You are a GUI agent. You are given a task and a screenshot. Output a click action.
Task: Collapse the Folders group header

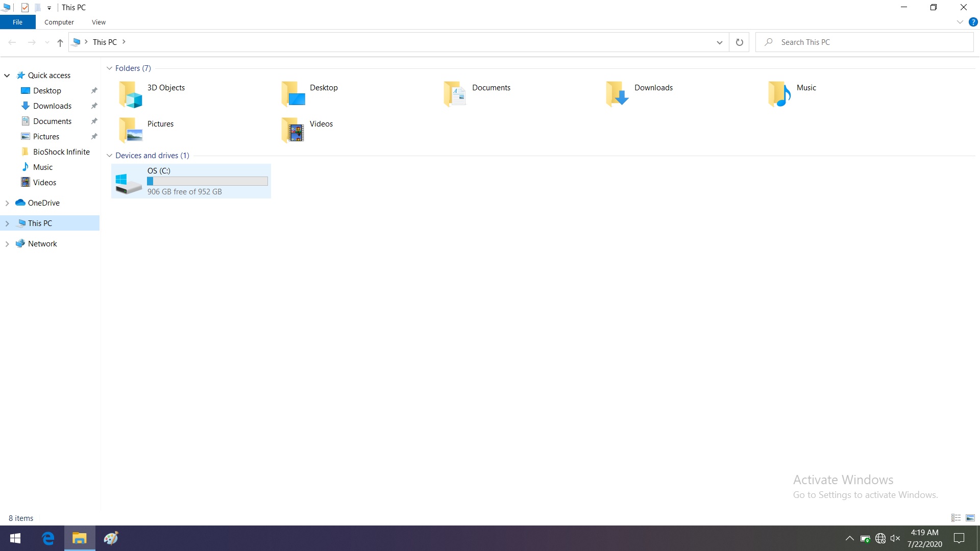(109, 68)
